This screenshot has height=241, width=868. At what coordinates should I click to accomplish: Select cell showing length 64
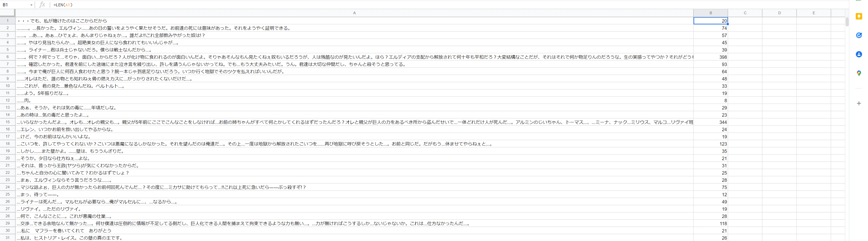tap(711, 71)
